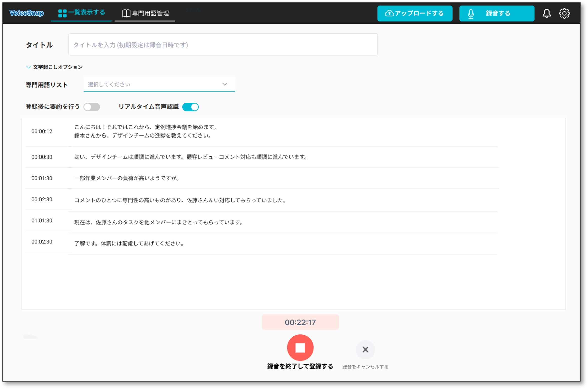
Task: Open the 専門用語リスト dropdown
Action: 159,84
